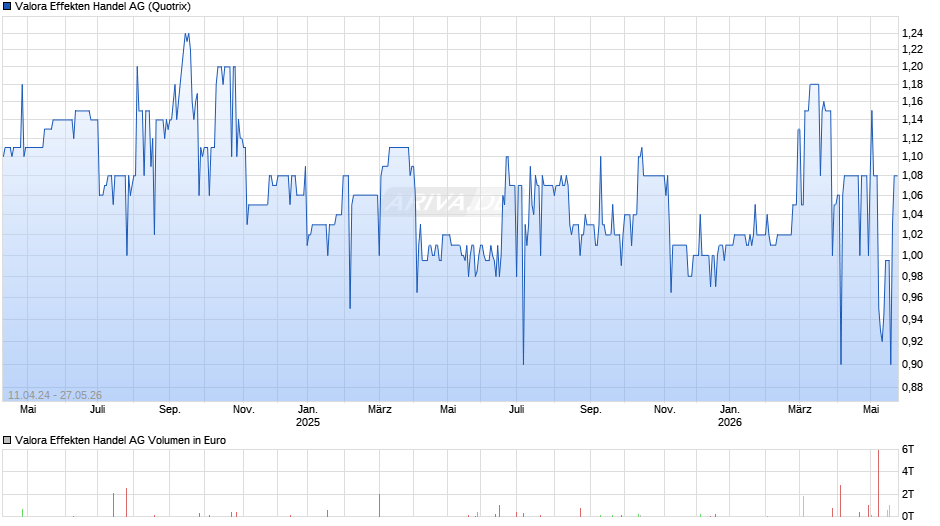Click the date range '11.04.24 - 27.05.26'
940x526 pixels.
click(x=55, y=395)
